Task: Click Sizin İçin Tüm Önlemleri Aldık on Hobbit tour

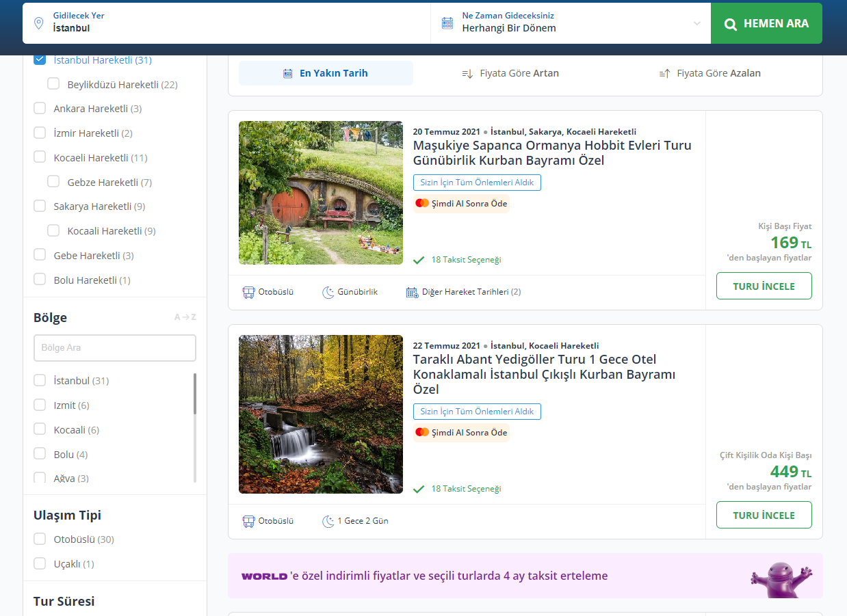Action: [x=477, y=183]
